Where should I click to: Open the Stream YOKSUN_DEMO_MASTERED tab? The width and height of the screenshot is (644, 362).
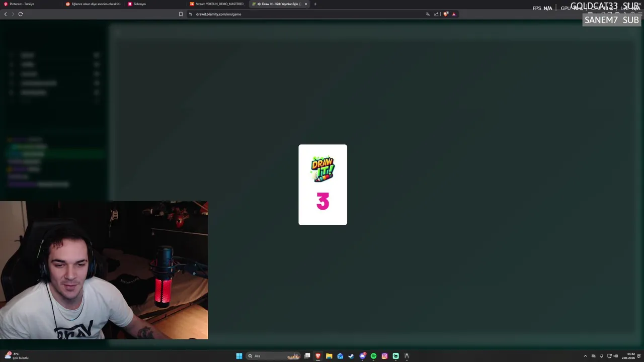217,4
